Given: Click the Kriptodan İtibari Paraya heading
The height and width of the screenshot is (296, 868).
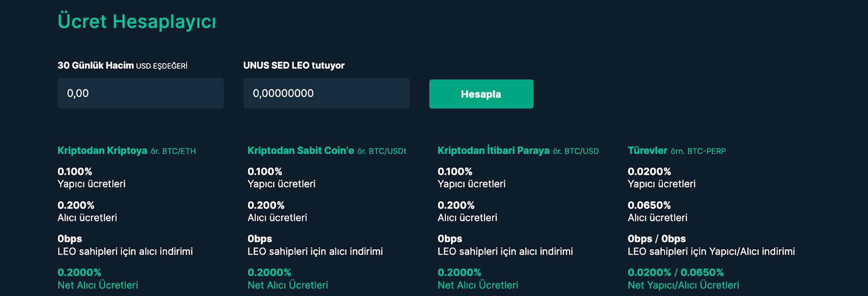Looking at the screenshot, I should coord(494,150).
